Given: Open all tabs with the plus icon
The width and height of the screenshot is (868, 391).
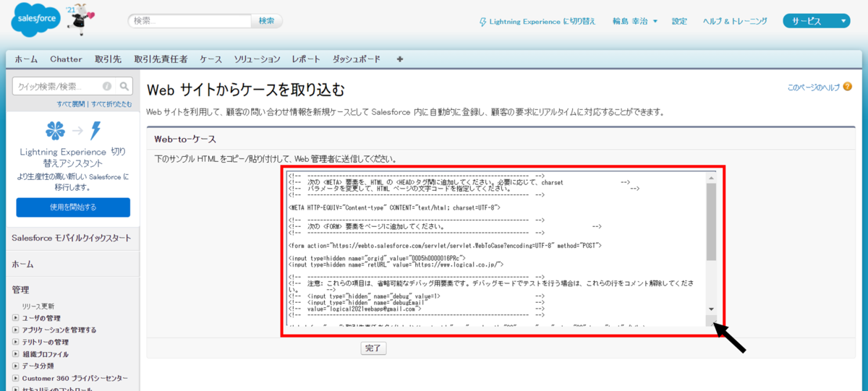Looking at the screenshot, I should click(x=400, y=59).
